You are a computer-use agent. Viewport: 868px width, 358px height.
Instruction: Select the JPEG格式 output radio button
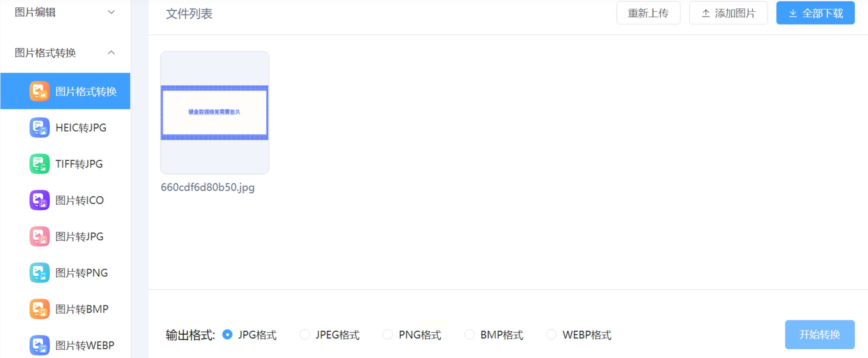click(x=305, y=334)
